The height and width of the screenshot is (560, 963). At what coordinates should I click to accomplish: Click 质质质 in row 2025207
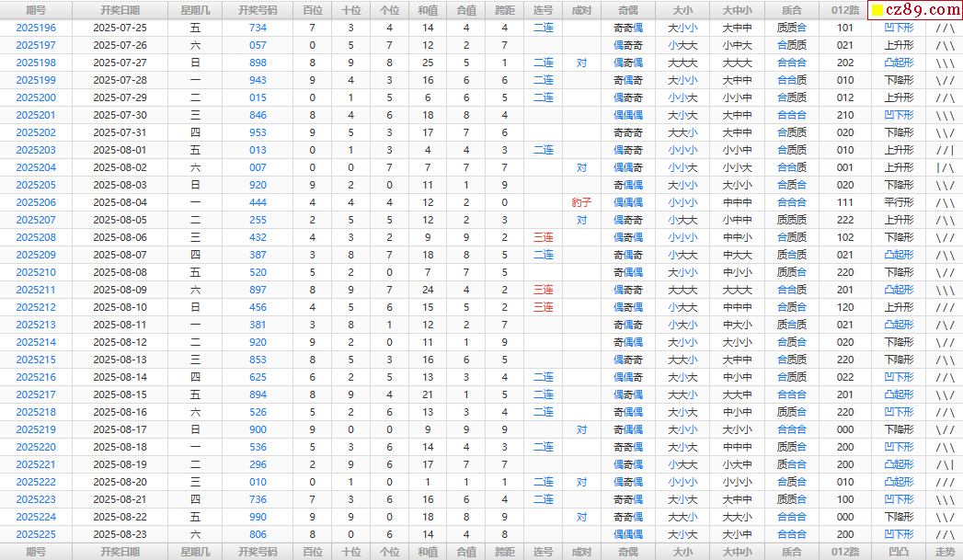792,220
